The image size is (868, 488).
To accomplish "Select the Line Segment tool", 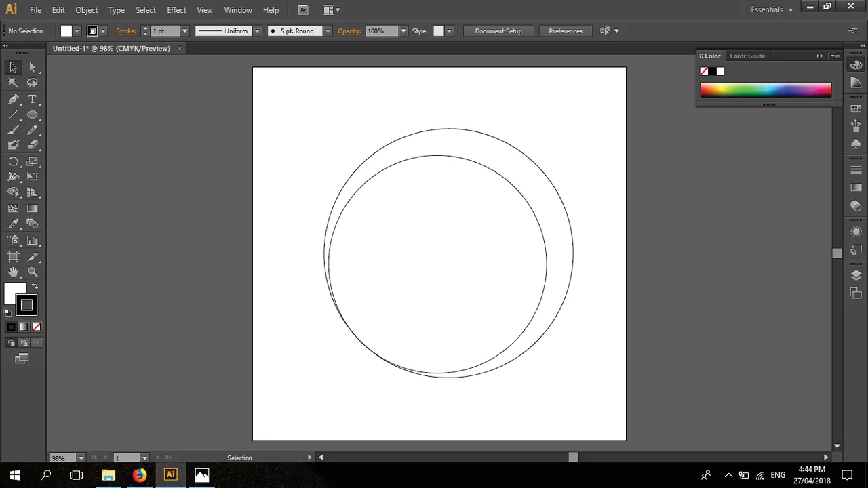I will 13,115.
